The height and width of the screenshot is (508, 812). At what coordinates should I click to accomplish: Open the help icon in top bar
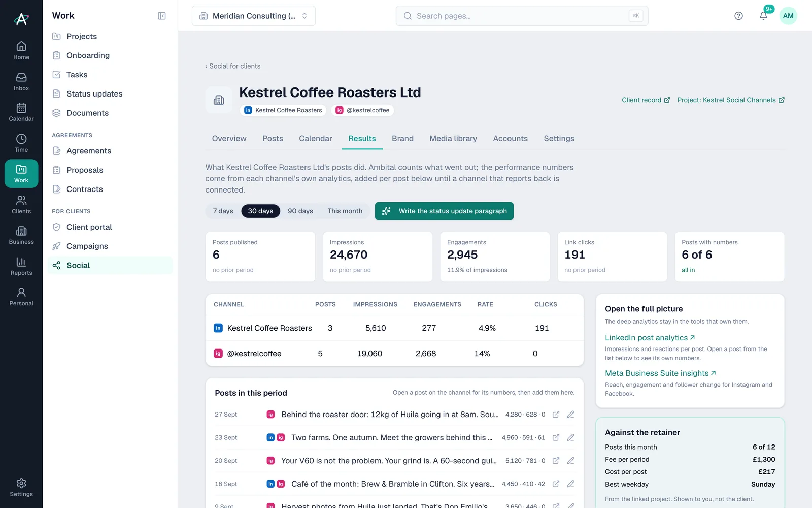point(738,16)
